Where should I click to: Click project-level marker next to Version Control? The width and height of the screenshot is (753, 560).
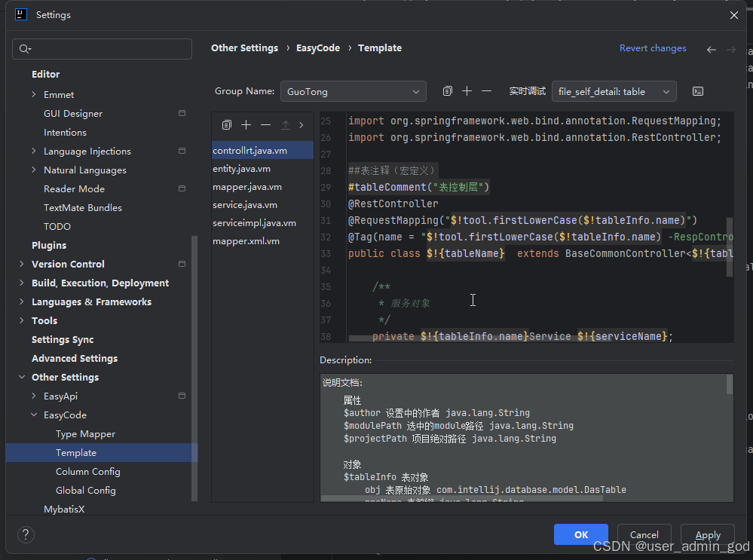tap(182, 264)
